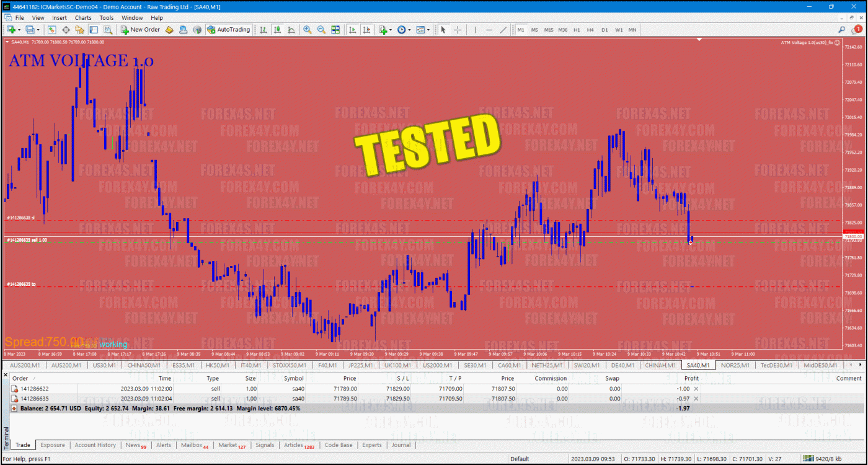
Task: Open the search magnifier icon
Action: (841, 29)
